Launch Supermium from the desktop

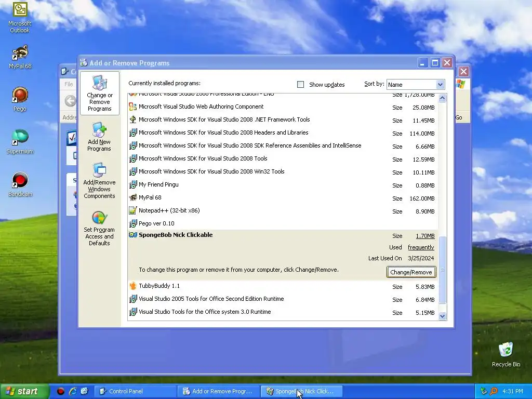[20, 142]
